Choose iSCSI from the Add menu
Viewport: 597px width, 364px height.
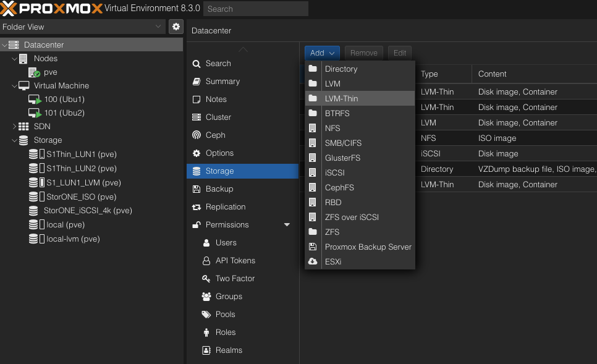point(360,172)
